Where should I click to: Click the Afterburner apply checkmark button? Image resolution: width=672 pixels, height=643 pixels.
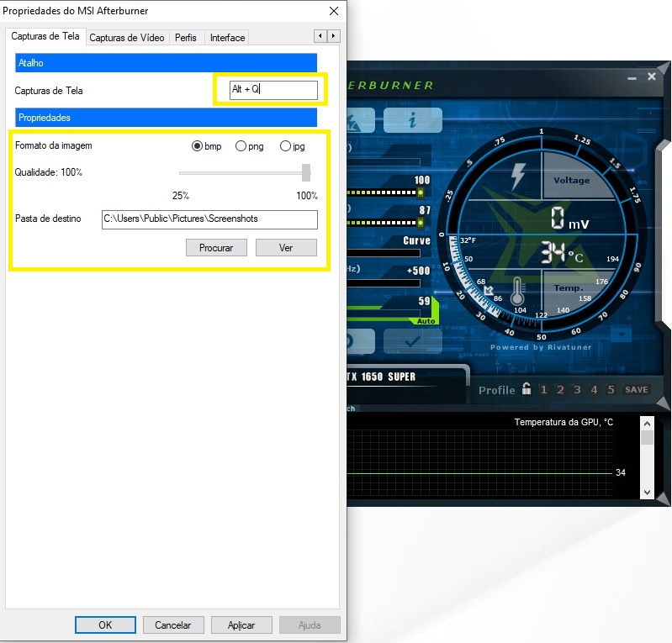[412, 341]
